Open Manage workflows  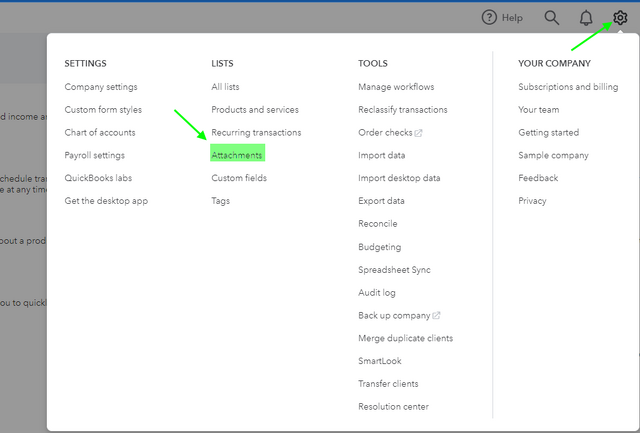396,87
